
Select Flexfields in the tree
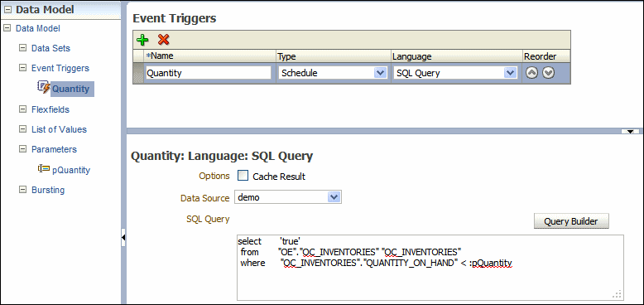pos(50,109)
